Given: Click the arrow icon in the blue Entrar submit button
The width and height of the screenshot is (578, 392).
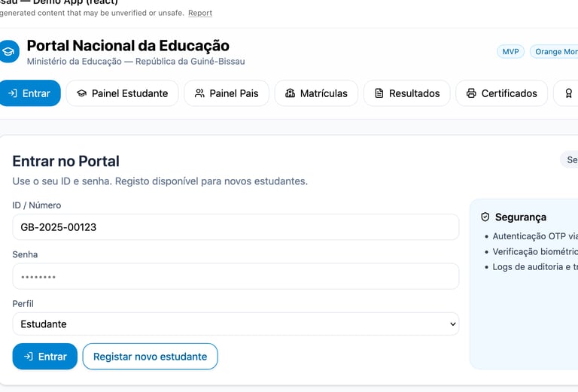Looking at the screenshot, I should pyautogui.click(x=28, y=357).
